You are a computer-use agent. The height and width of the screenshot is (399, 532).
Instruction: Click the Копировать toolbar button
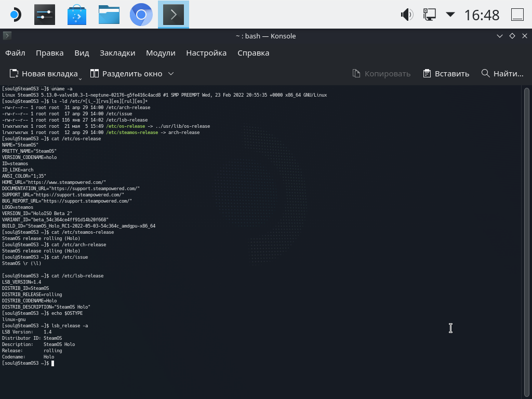click(x=381, y=74)
